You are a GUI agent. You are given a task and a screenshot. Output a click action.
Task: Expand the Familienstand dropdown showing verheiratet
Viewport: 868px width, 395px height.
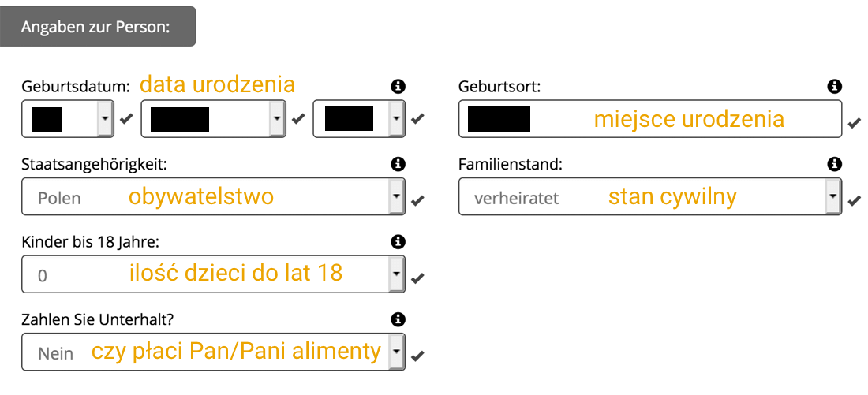[650, 196]
